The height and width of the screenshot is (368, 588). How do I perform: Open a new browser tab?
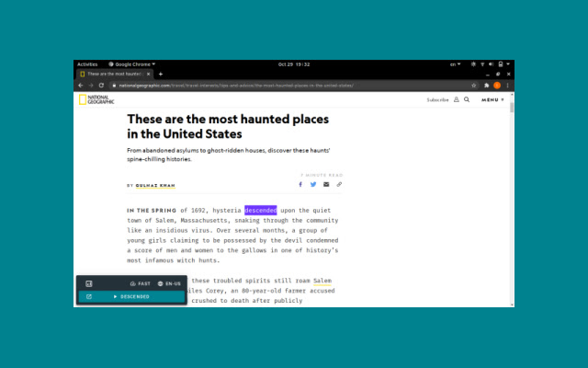point(161,74)
